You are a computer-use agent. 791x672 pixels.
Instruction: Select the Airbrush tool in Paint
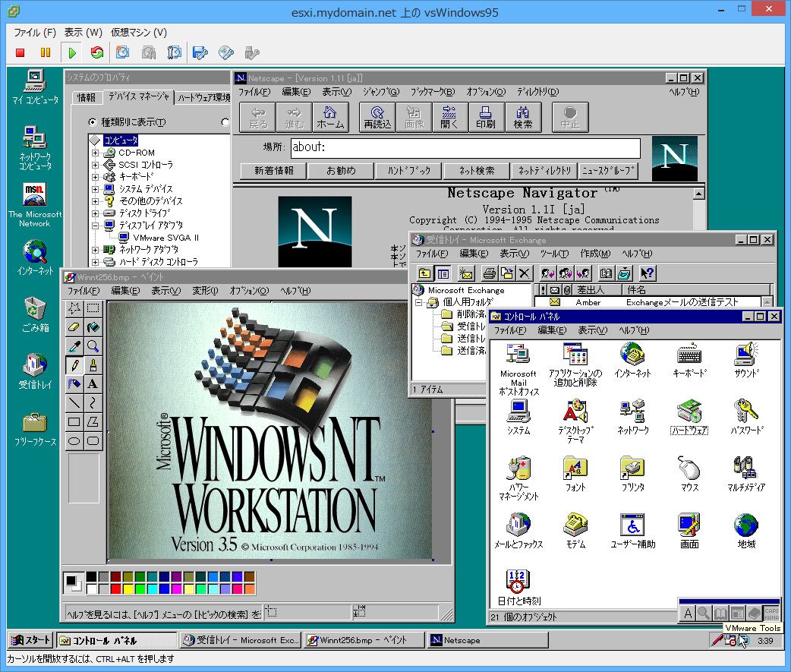click(74, 384)
